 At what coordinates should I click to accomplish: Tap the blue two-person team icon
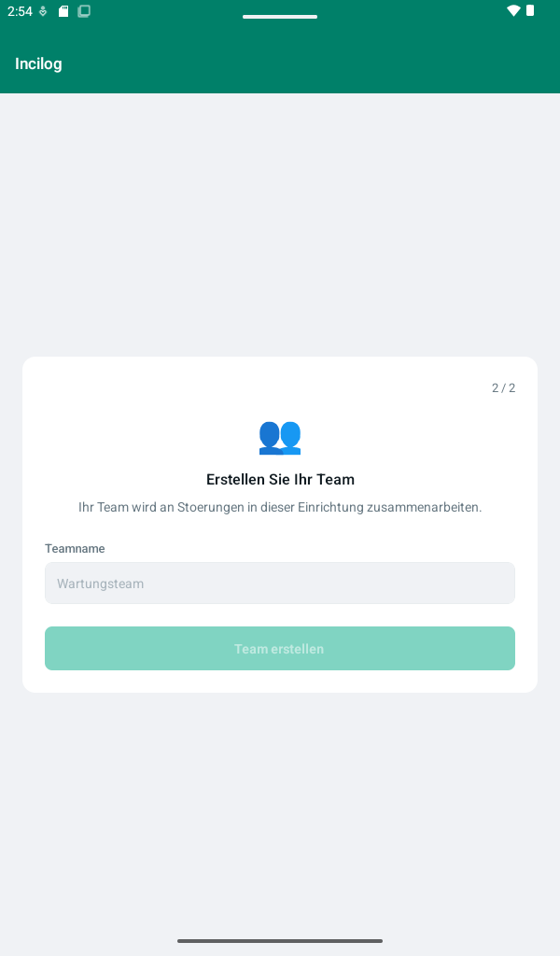coord(280,437)
